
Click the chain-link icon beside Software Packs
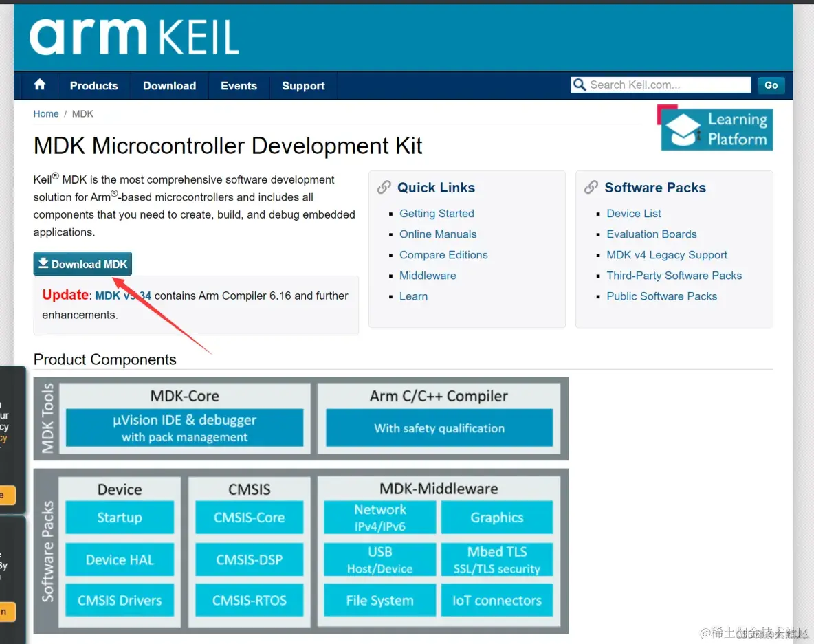point(591,186)
